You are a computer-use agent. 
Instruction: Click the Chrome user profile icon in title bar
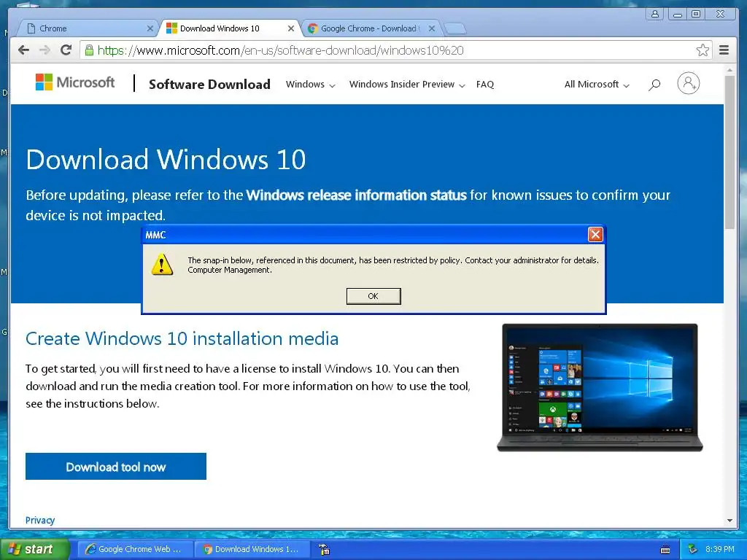655,14
